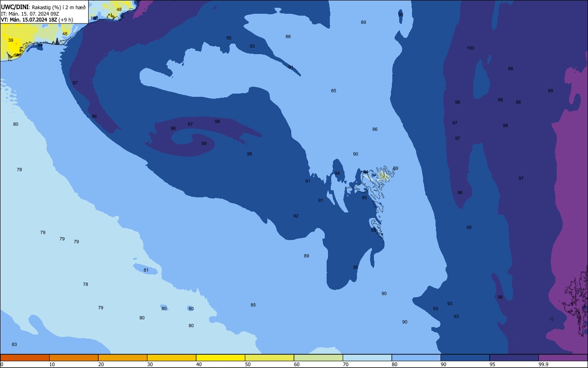Screen dimensions: 588x368
Task: Click the 0–10 dark orange legend swatch
Action: [x=25, y=357]
